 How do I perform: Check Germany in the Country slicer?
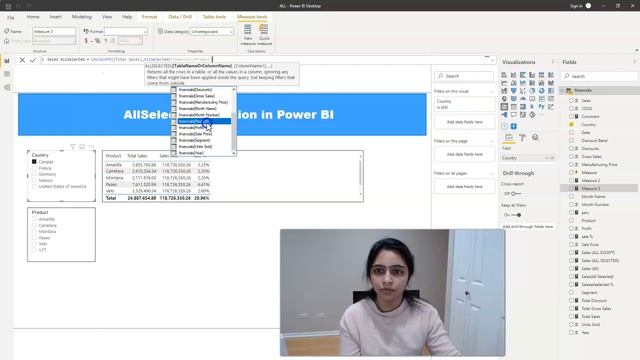(x=34, y=174)
